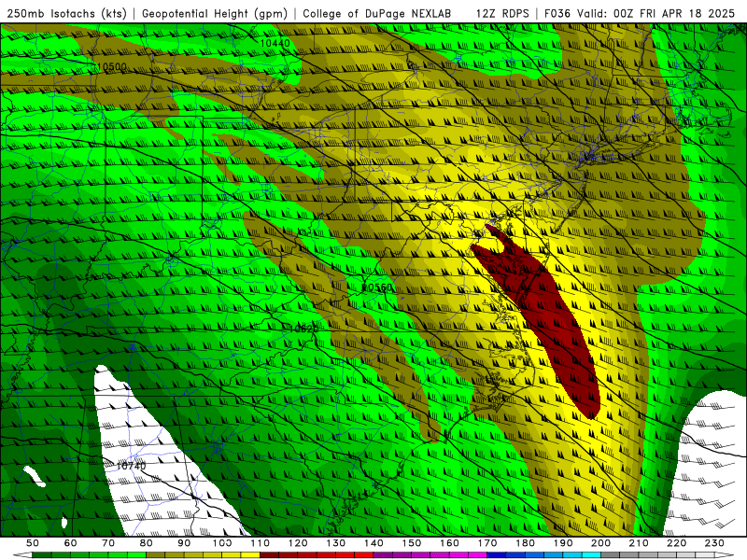Click the 120 value on the color scale
Screen dimensions: 747x560
click(x=298, y=543)
